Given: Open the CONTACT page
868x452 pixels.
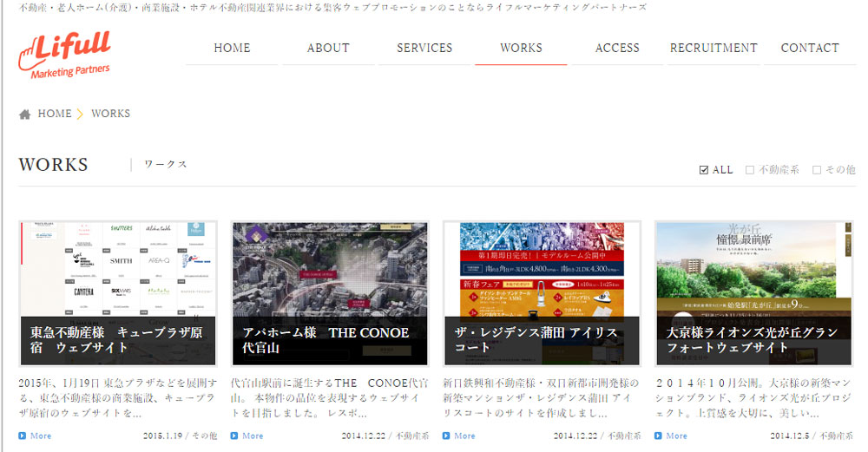Looking at the screenshot, I should pos(810,48).
